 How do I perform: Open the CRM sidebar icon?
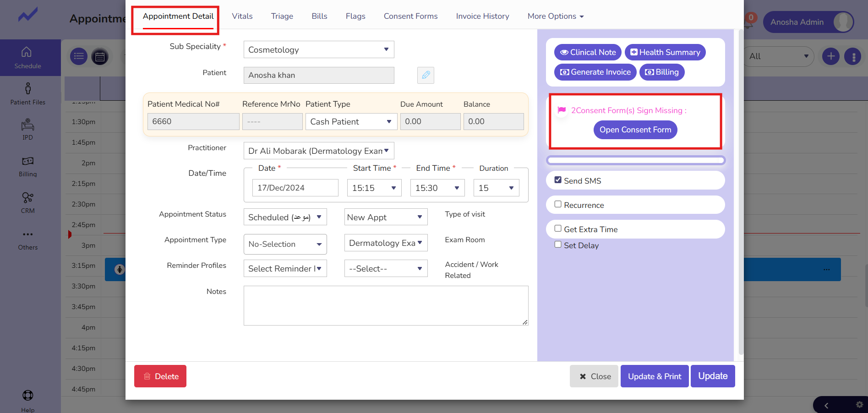click(x=28, y=202)
